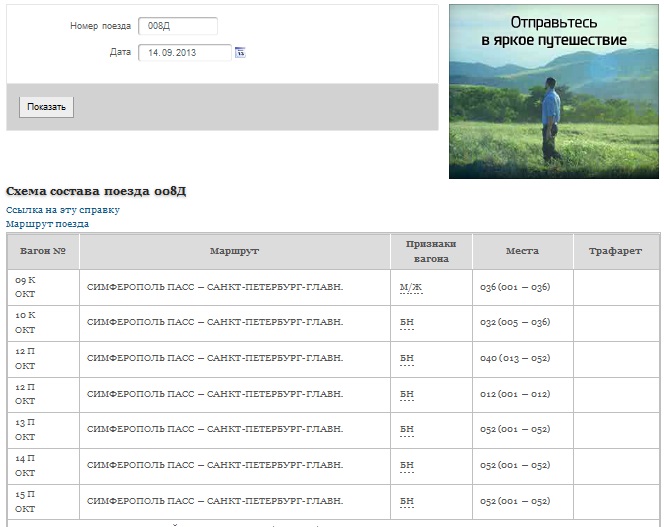Image resolution: width=664 pixels, height=527 pixels.
Task: Click М/Ж attribute for wagon 09 К
Action: 410,287
